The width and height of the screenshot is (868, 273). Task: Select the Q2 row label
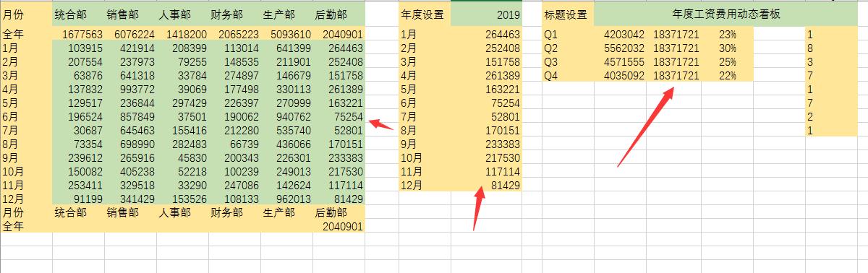click(x=567, y=48)
